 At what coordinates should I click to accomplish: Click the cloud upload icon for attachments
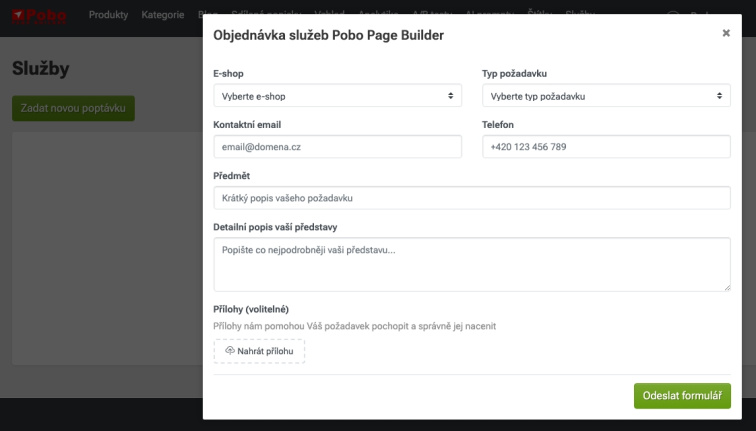(230, 351)
